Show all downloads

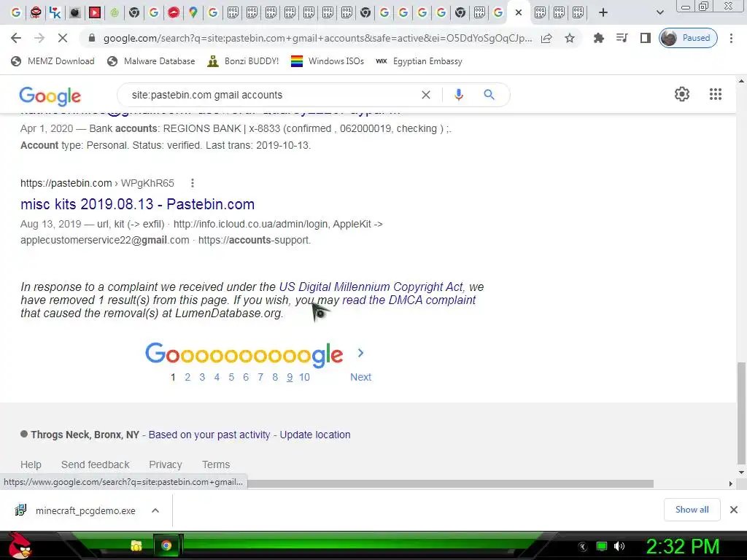[x=692, y=510]
